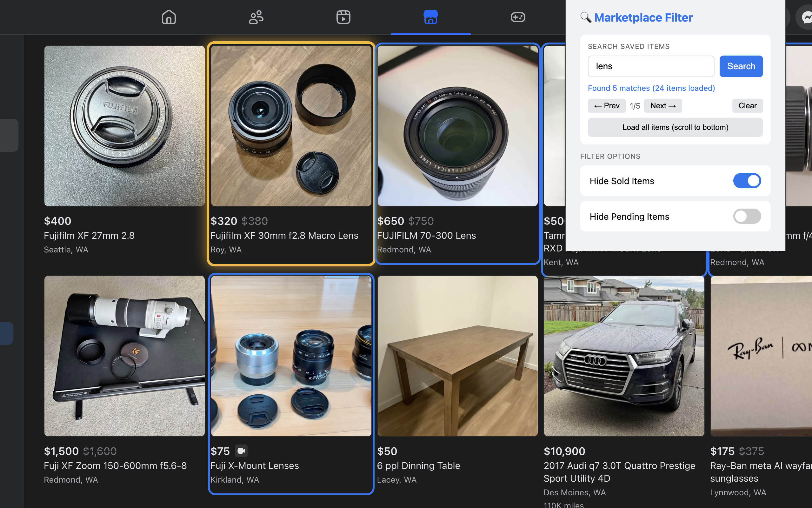Open the Facebook Home icon
The width and height of the screenshot is (812, 508).
click(169, 17)
